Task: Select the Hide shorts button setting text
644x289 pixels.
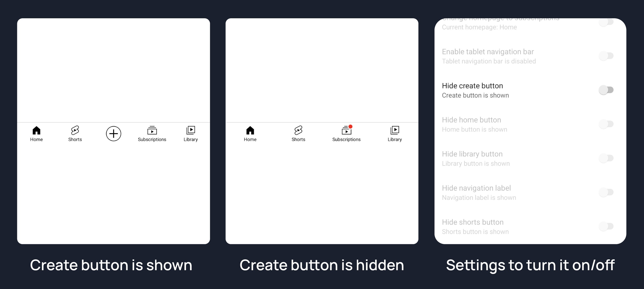Action: [473, 222]
